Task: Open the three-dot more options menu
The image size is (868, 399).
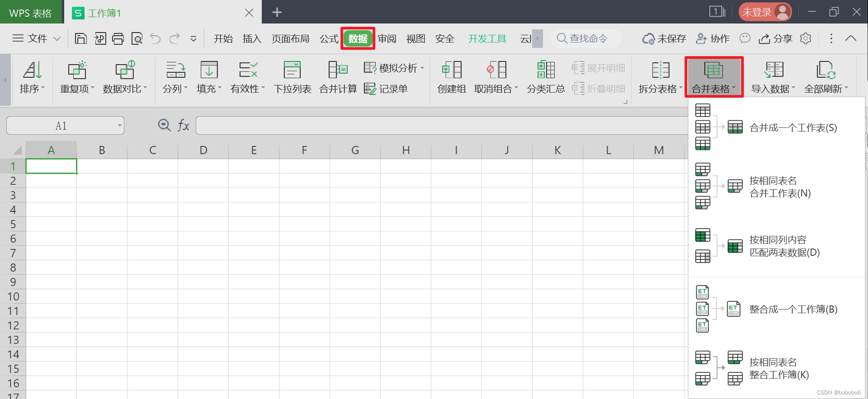Action: click(x=831, y=38)
